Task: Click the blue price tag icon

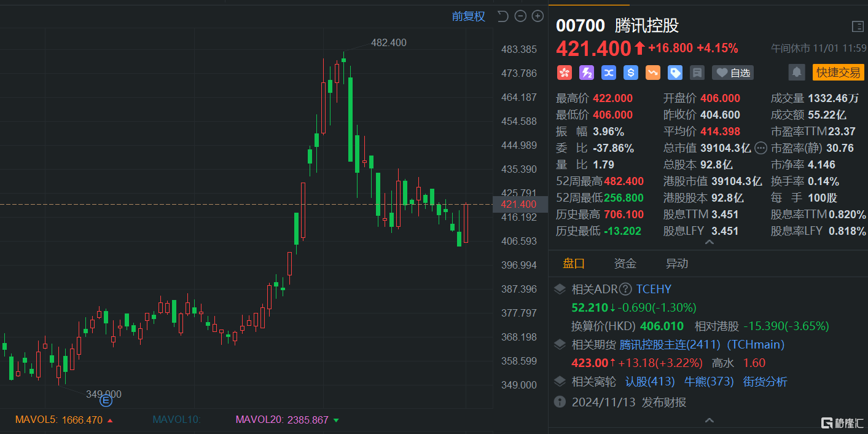Action: click(675, 73)
